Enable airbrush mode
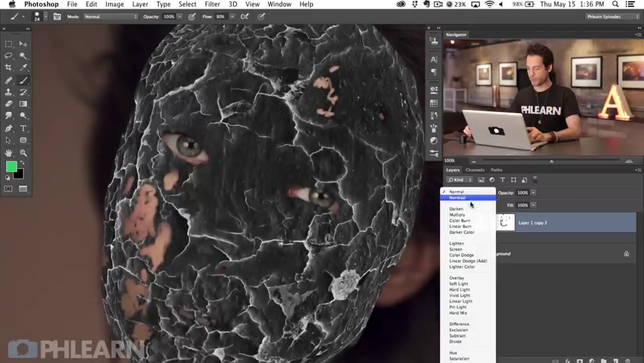 point(245,17)
